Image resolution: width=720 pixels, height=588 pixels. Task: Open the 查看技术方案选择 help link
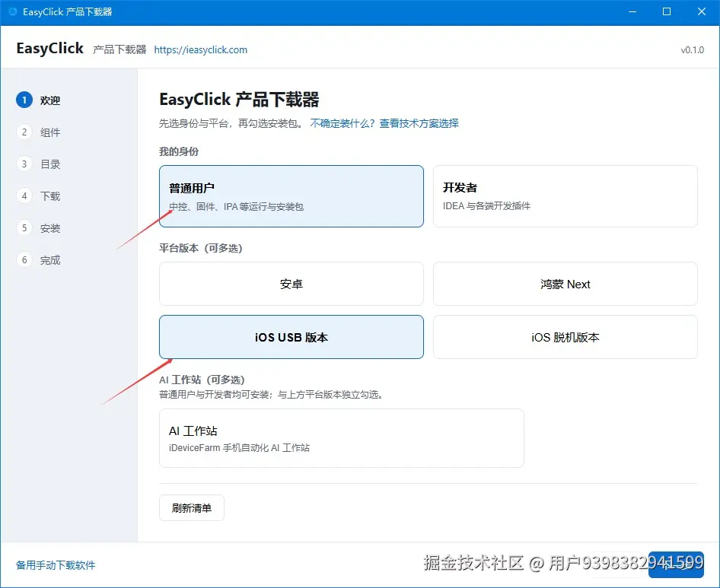[x=419, y=123]
